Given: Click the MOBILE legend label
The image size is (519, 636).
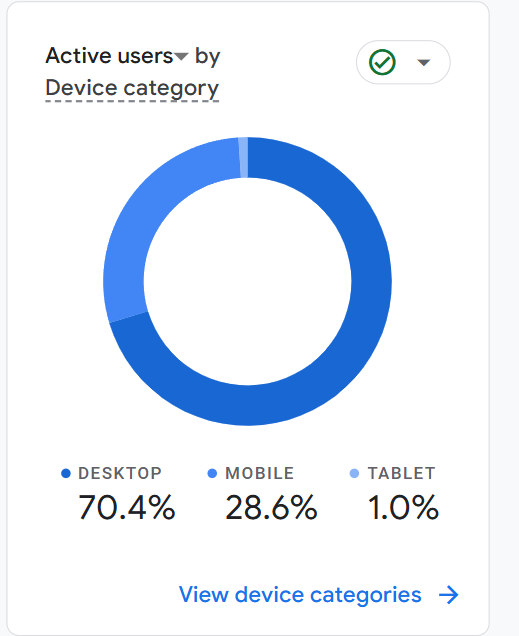Looking at the screenshot, I should click(x=260, y=473).
